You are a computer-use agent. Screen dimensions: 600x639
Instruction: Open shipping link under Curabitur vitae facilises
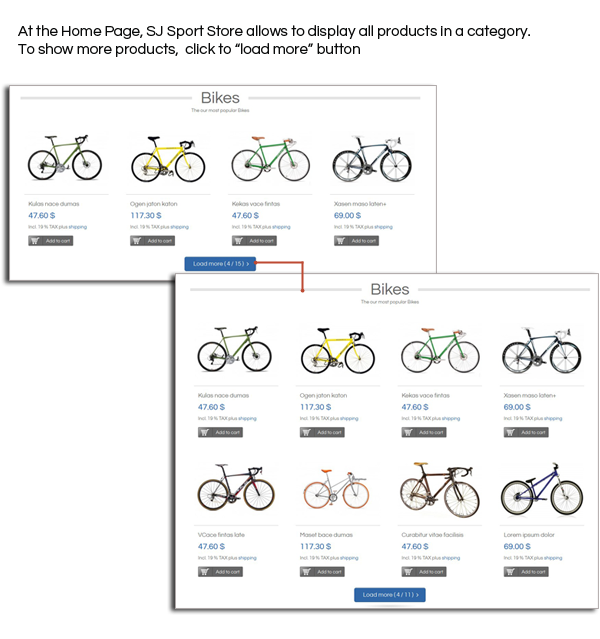450,558
